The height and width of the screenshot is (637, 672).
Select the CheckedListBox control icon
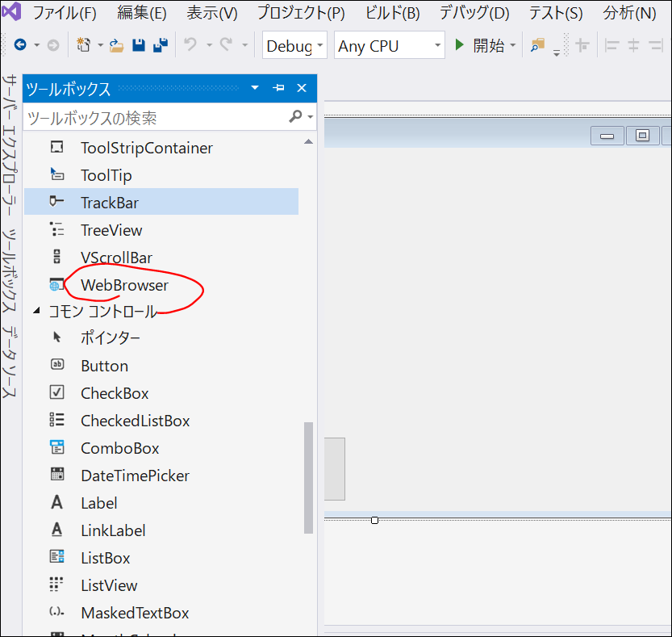[x=57, y=420]
